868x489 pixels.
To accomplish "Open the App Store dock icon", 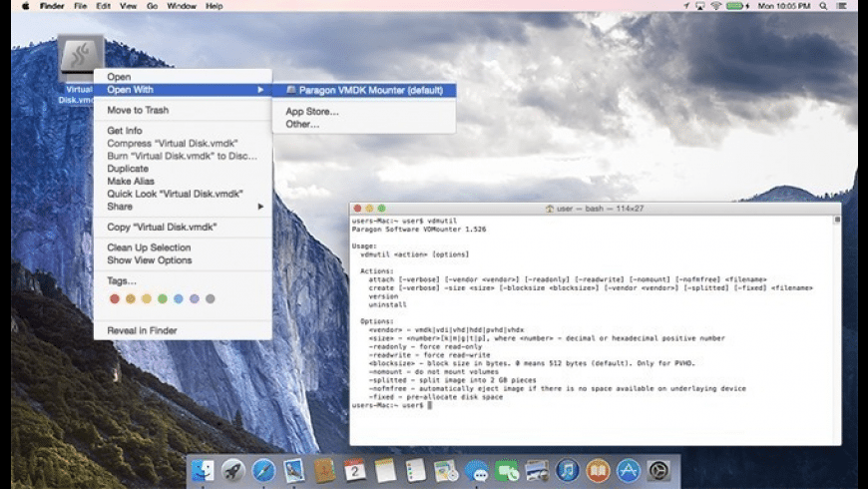I will (x=629, y=471).
